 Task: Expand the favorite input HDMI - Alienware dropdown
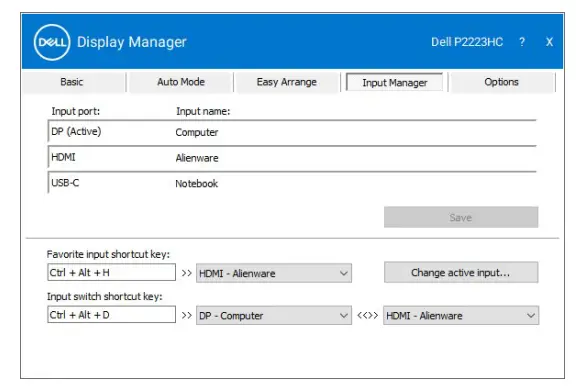pyautogui.click(x=274, y=273)
